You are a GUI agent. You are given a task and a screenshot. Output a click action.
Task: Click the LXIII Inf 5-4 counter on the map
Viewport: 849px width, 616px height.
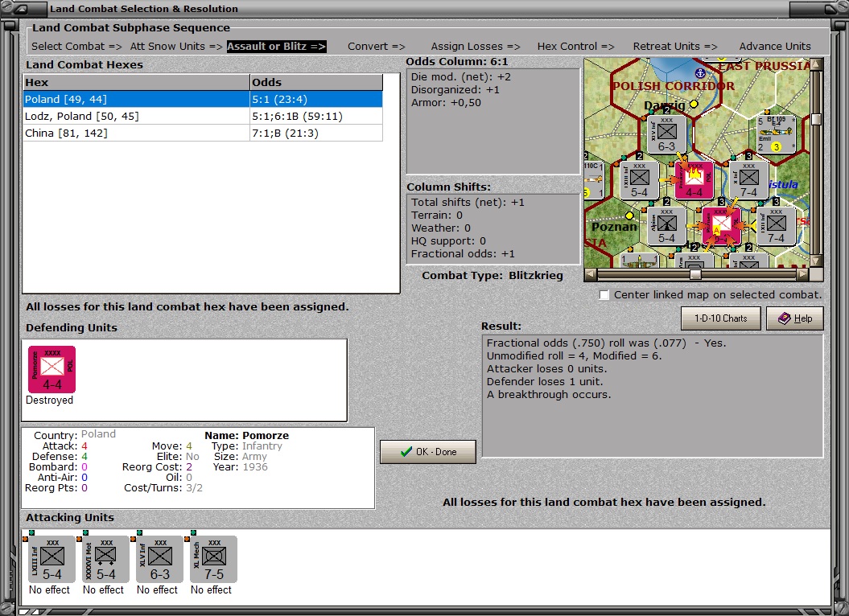click(640, 180)
